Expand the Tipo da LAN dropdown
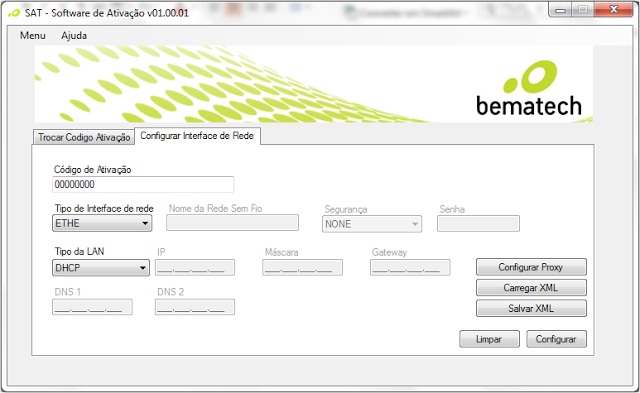The height and width of the screenshot is (393, 640). pyautogui.click(x=101, y=268)
